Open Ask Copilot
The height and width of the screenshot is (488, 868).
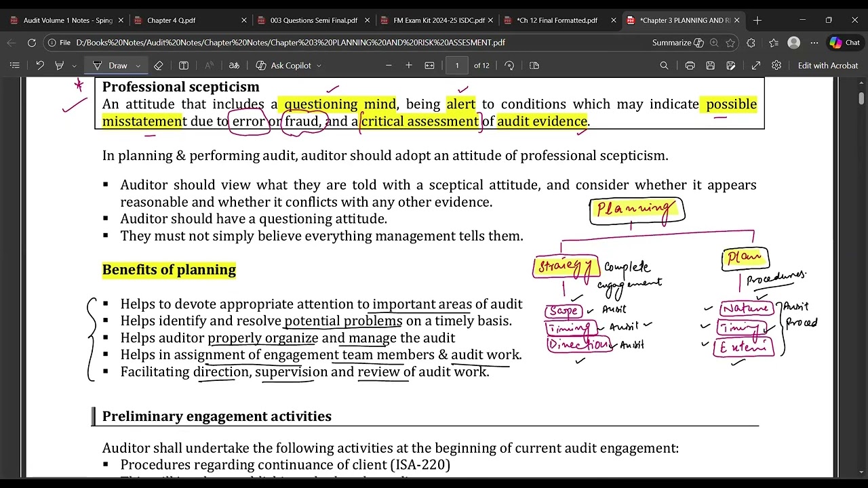(283, 65)
